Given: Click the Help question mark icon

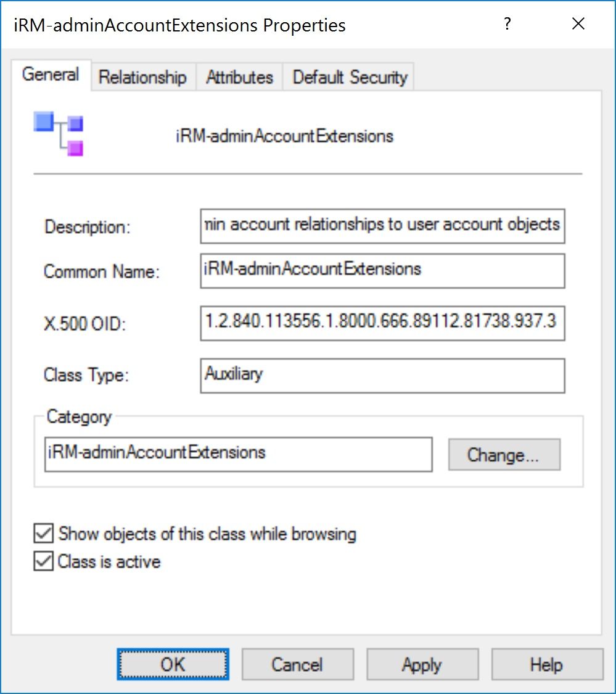Looking at the screenshot, I should point(507,24).
